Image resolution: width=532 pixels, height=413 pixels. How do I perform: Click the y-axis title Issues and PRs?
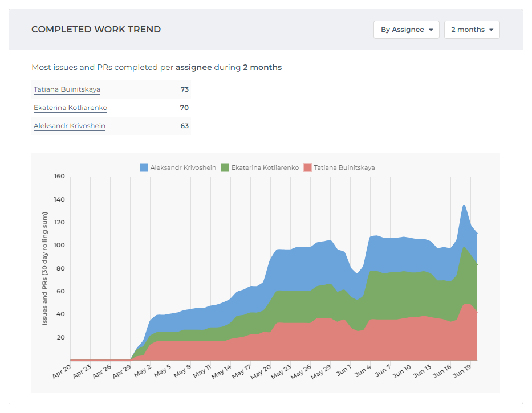click(45, 268)
